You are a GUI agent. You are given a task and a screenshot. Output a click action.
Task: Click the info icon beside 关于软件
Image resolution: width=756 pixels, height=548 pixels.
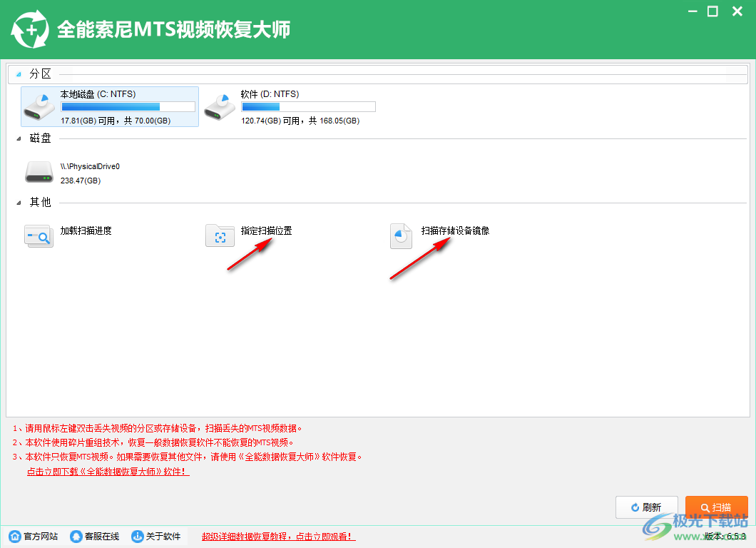(138, 536)
